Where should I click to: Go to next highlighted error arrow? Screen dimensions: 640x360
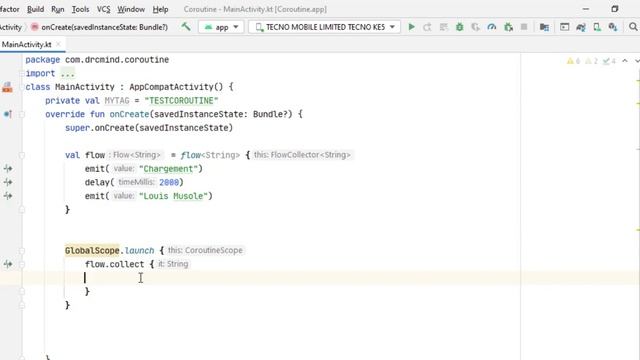(x=637, y=61)
